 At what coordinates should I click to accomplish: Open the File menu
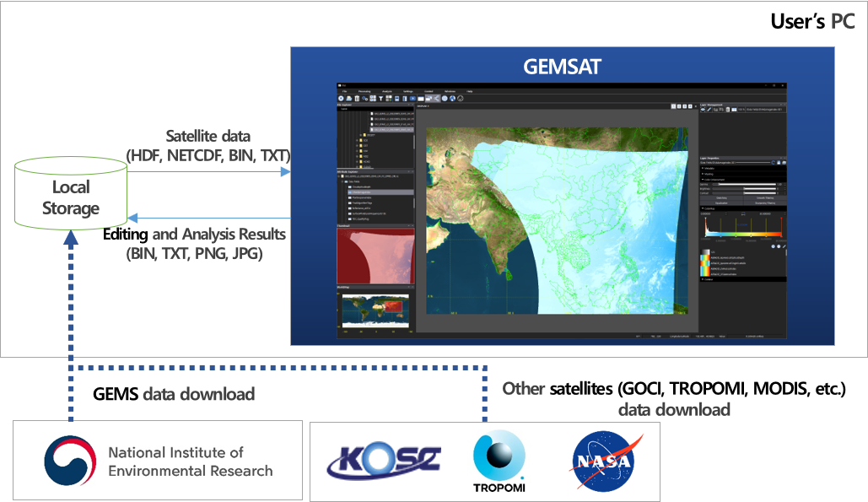point(344,91)
